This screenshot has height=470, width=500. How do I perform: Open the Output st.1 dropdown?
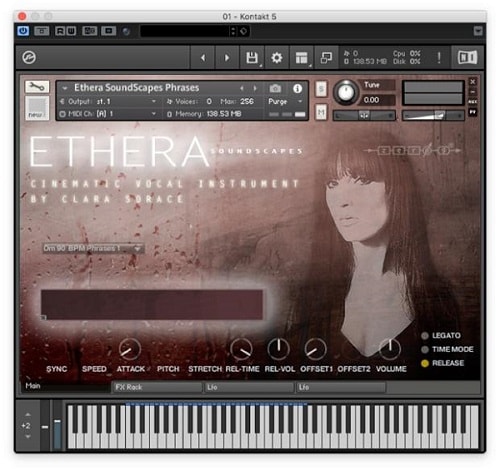(108, 101)
